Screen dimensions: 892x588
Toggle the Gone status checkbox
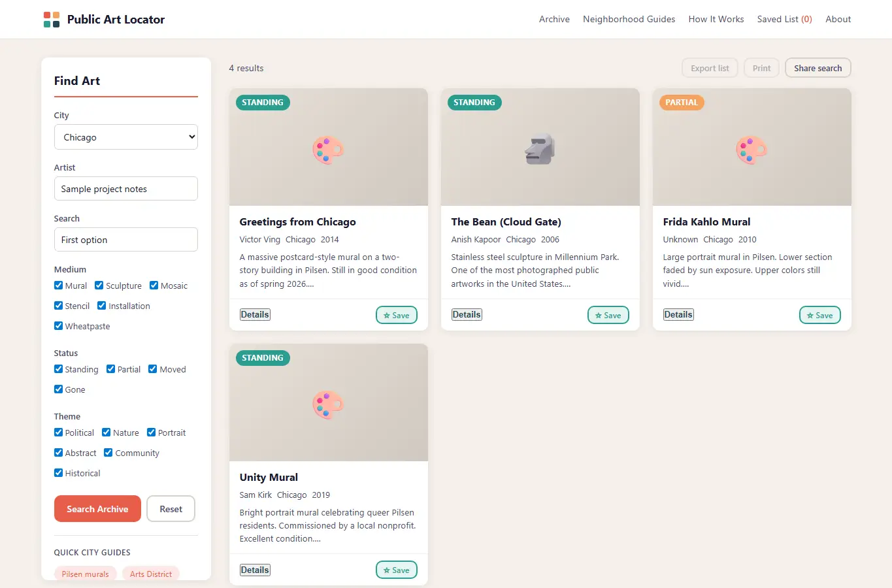(59, 389)
